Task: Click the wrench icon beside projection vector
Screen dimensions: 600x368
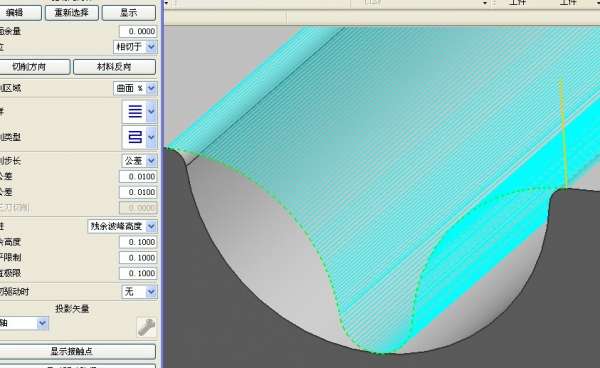Action: pyautogui.click(x=146, y=327)
